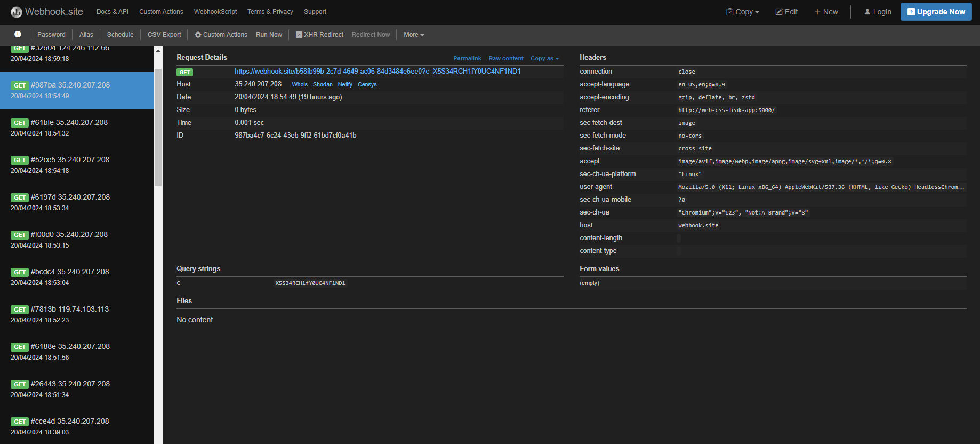Click the accept header value
This screenshot has width=980, height=444.
tap(784, 161)
